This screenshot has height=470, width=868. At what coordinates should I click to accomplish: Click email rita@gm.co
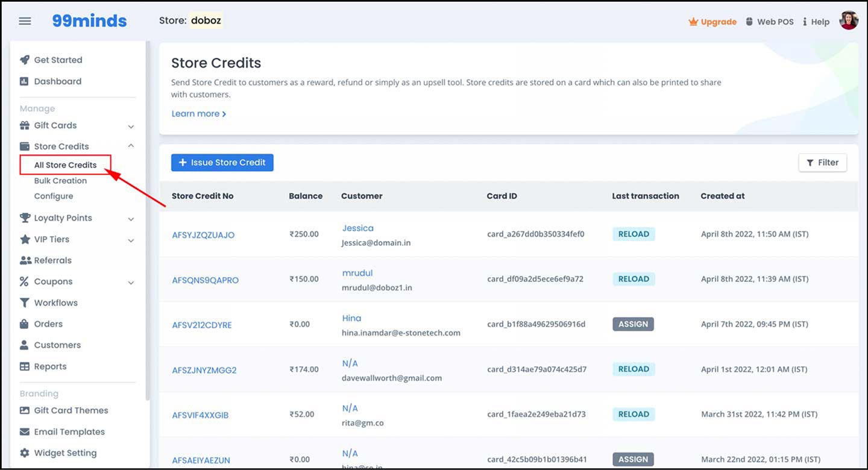pyautogui.click(x=363, y=423)
